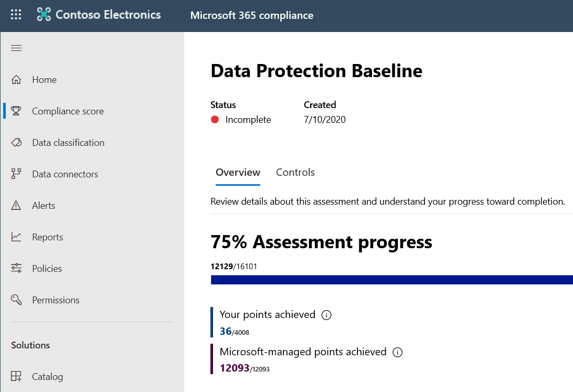The height and width of the screenshot is (392, 573).
Task: Click the Catalog grid icon
Action: point(16,376)
